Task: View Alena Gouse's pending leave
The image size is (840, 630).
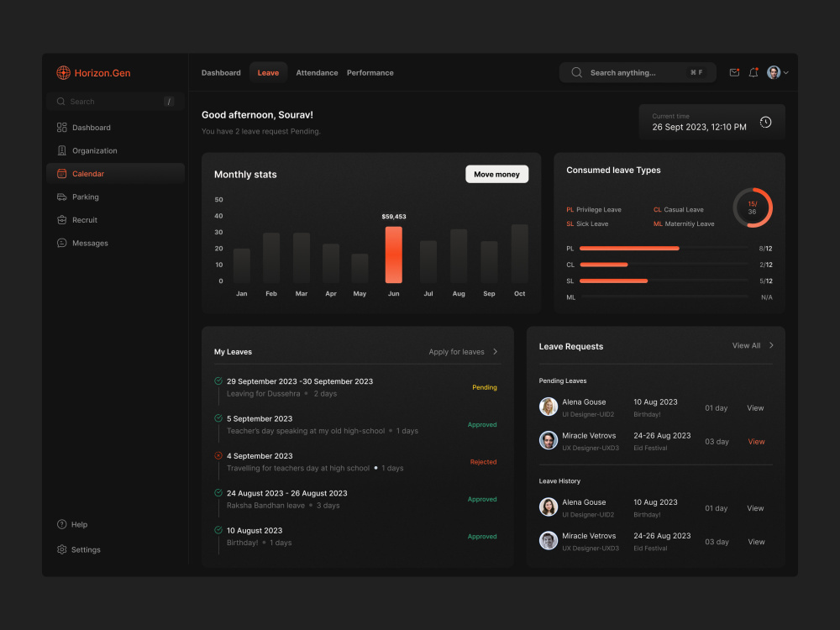Action: (x=755, y=407)
